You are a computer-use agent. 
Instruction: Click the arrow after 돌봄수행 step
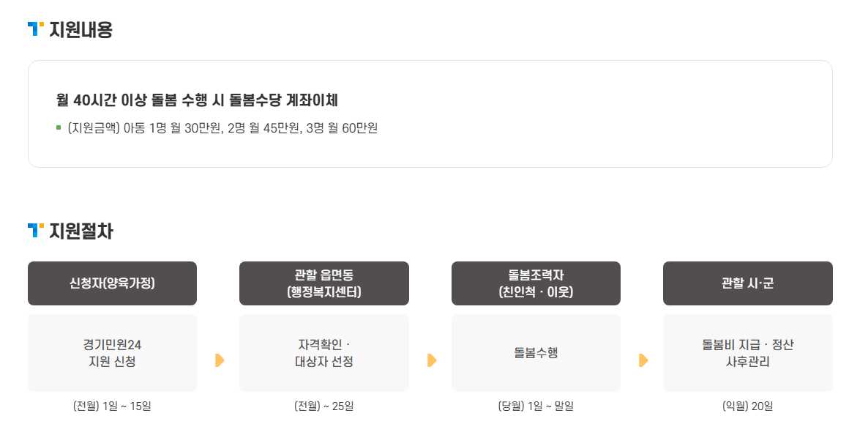coord(643,360)
